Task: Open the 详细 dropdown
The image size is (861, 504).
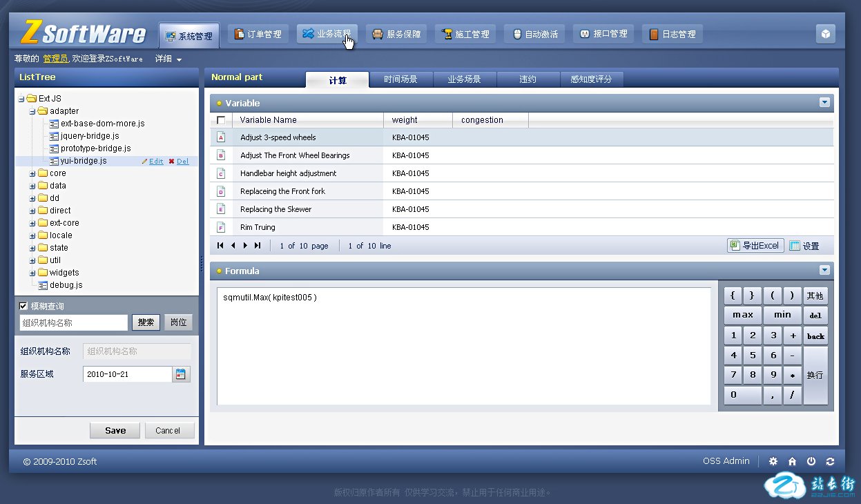Action: pyautogui.click(x=169, y=59)
